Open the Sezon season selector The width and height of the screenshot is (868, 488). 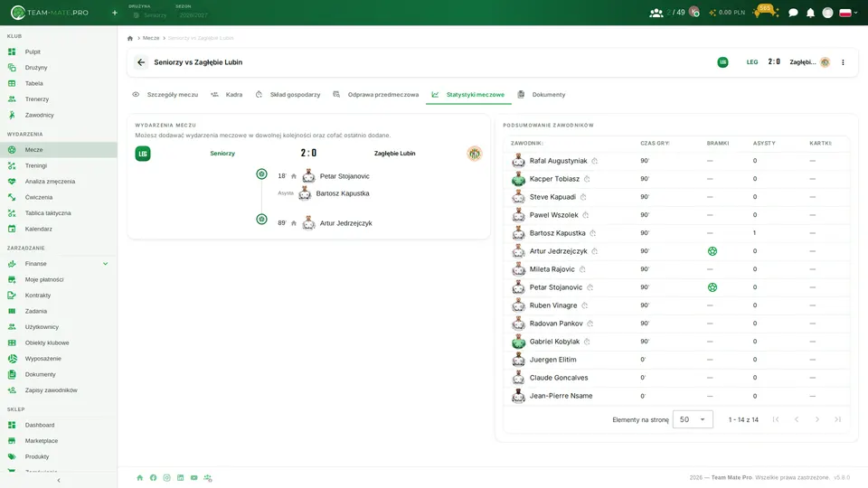click(x=192, y=12)
